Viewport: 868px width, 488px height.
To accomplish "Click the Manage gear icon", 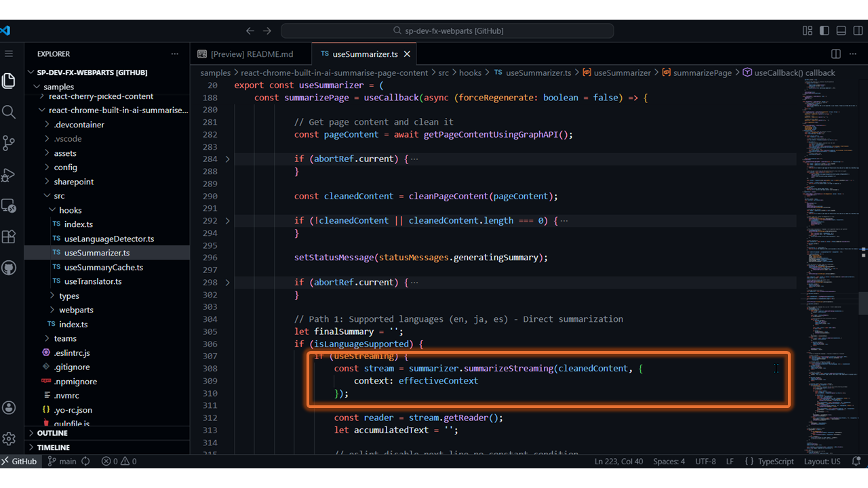I will [9, 439].
